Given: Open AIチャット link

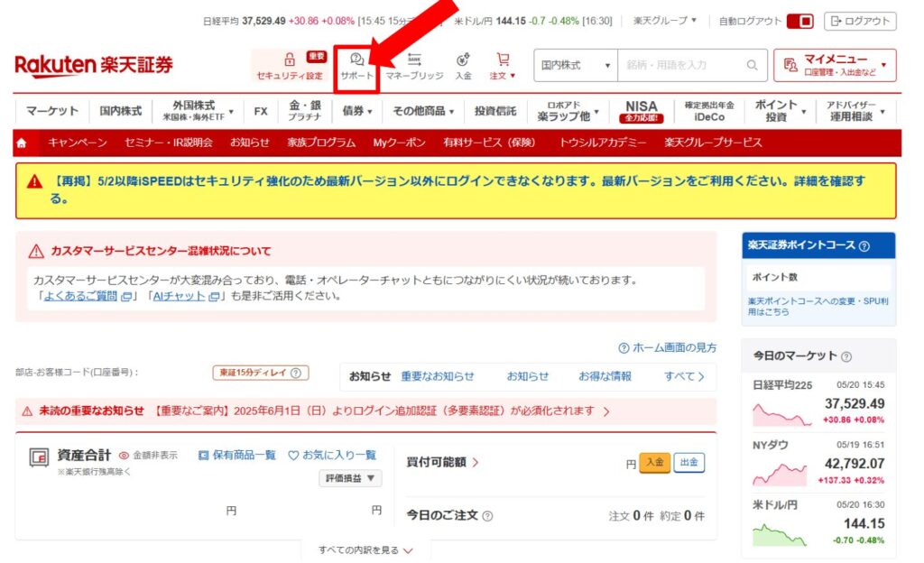Looking at the screenshot, I should pos(186,296).
